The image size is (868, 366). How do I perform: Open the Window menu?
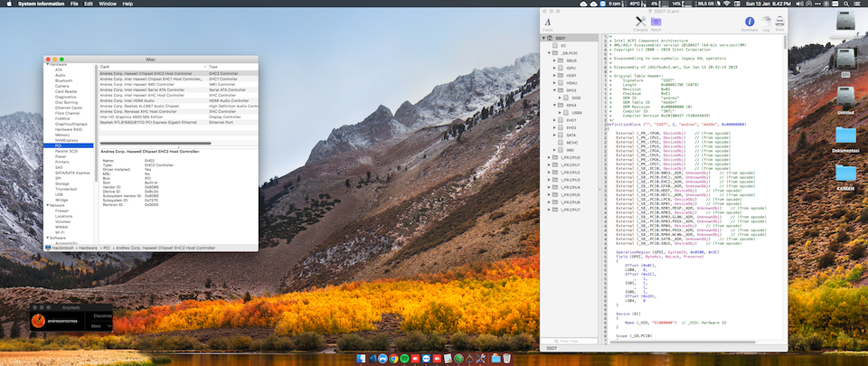(108, 4)
